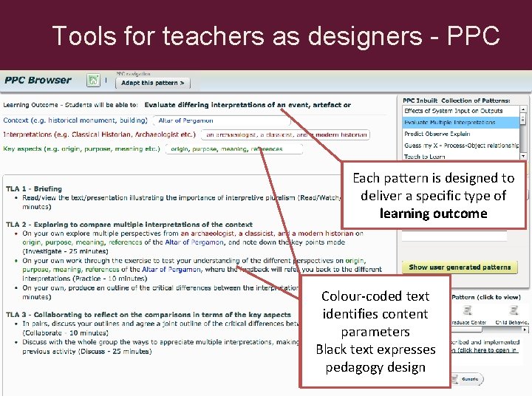Click the horizontal scrollbar thumb under the pattern icons
532x399 pixels.
point(466,330)
